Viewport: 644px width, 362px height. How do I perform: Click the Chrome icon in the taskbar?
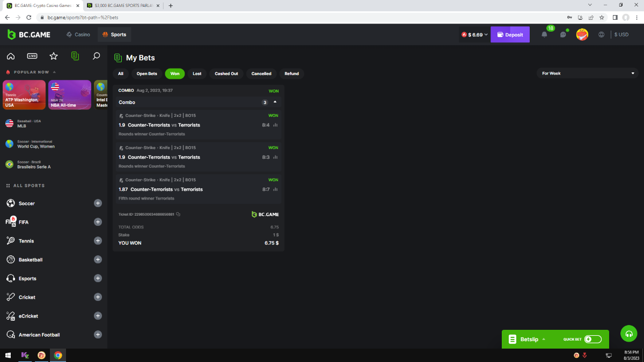point(58,355)
